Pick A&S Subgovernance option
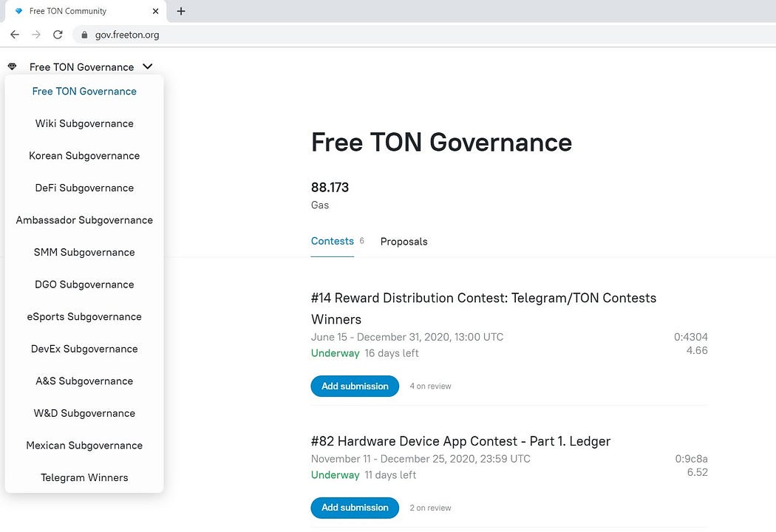 point(84,381)
